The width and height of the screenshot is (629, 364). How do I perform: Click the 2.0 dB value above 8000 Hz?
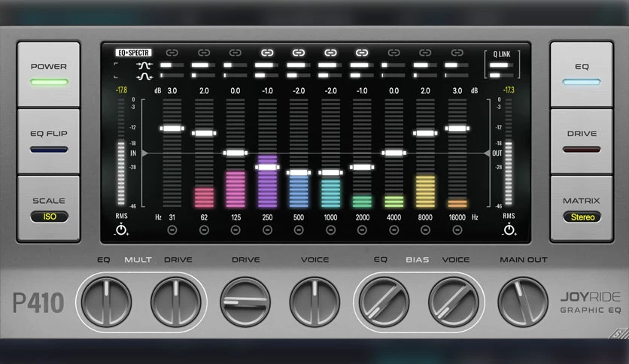pos(425,91)
